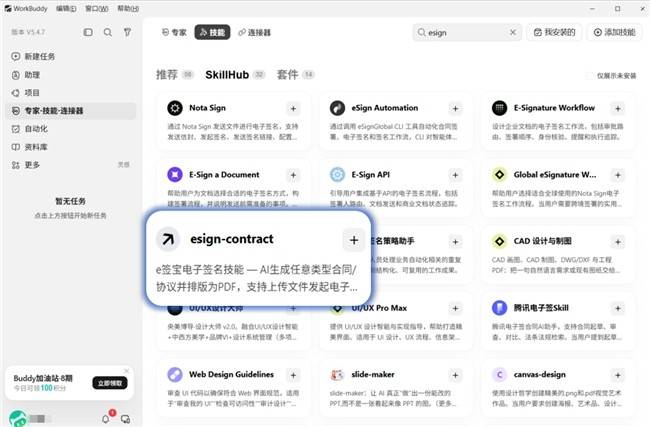Viewport: 650px width, 427px height.
Task: Open the sidebar filter icon
Action: pyautogui.click(x=127, y=32)
